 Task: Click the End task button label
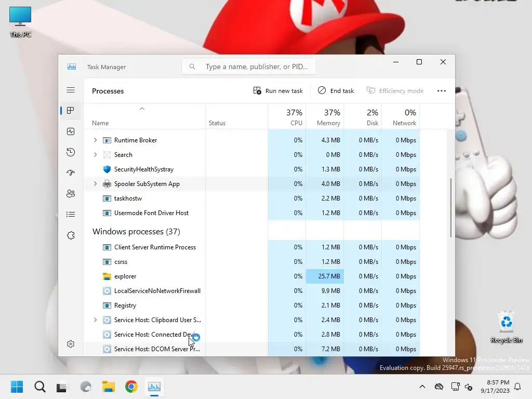(342, 91)
